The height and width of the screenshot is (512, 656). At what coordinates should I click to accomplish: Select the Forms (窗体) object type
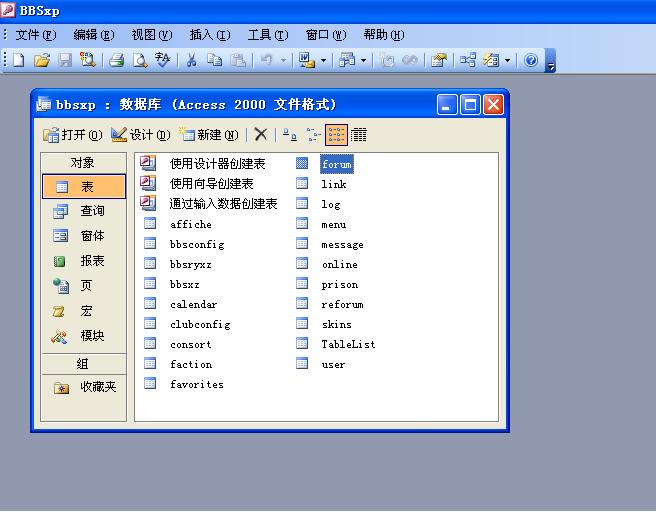click(x=84, y=236)
